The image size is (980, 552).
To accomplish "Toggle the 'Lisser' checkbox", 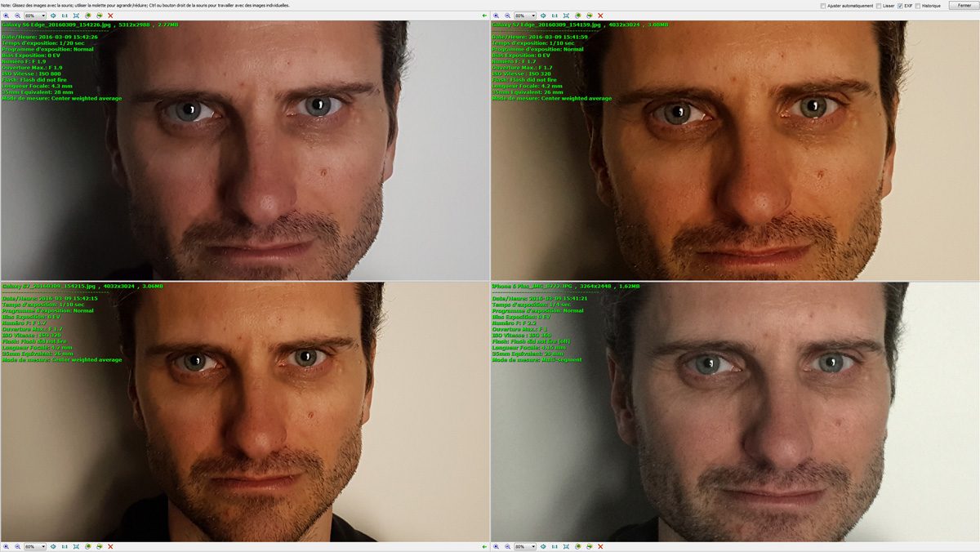I will click(x=877, y=6).
